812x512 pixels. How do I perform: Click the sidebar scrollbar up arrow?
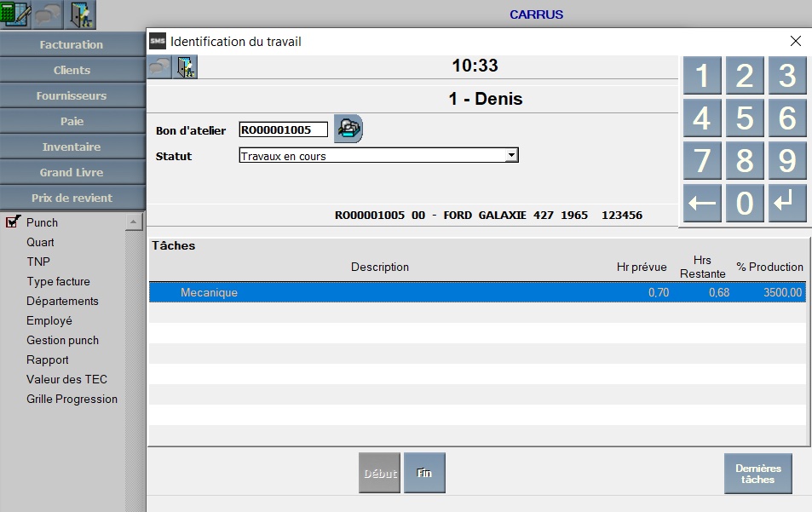pyautogui.click(x=134, y=222)
